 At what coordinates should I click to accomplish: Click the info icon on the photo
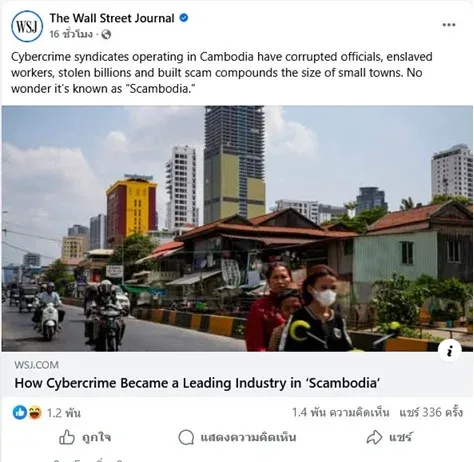(x=450, y=351)
